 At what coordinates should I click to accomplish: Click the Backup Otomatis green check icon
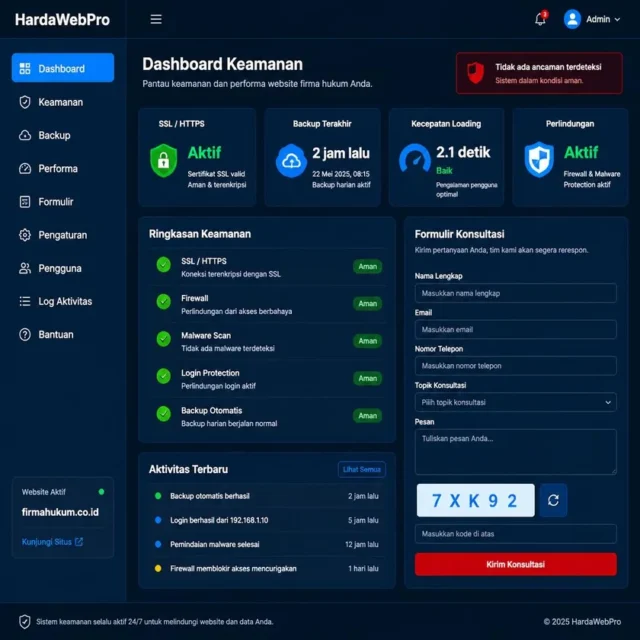164,414
